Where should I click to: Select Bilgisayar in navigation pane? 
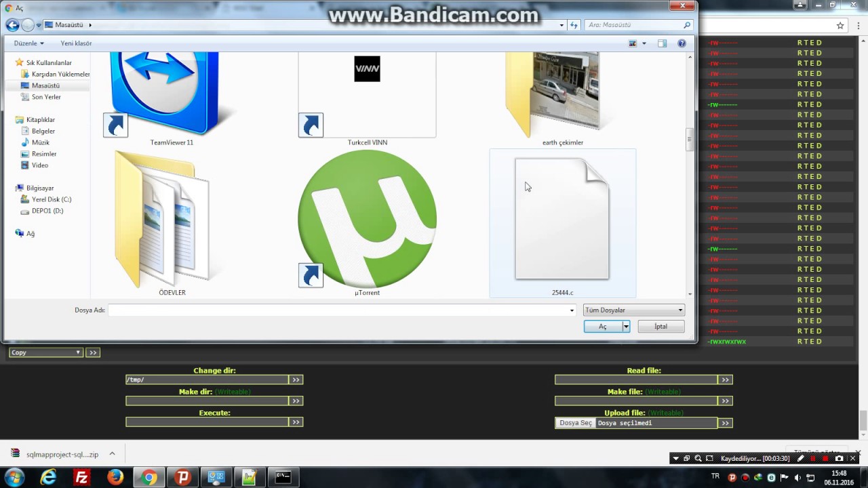(x=40, y=188)
